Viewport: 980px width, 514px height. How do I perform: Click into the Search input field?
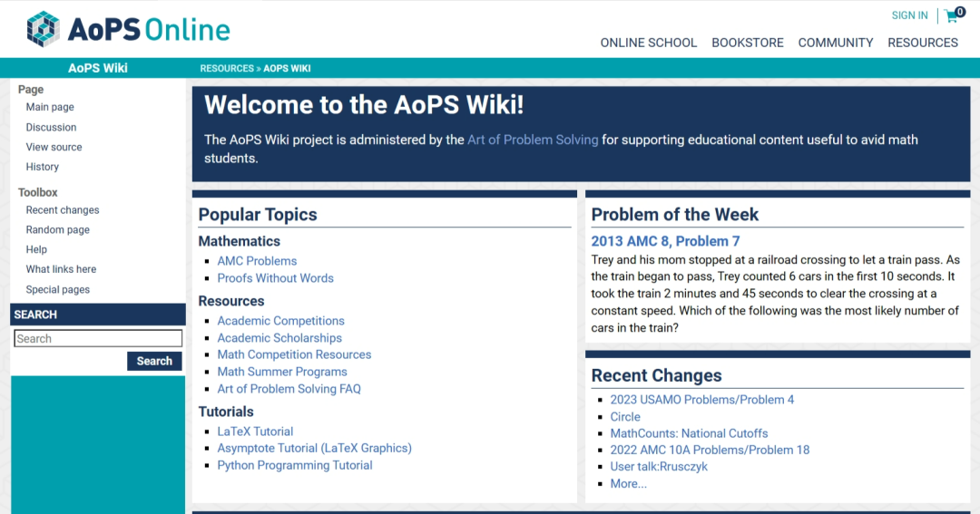[98, 338]
